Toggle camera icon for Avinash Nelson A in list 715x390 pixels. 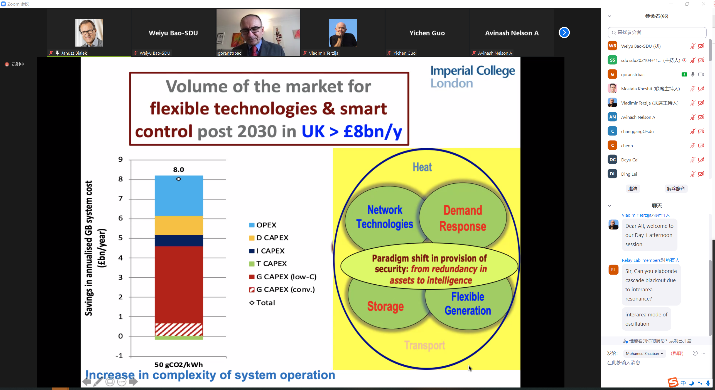701,117
